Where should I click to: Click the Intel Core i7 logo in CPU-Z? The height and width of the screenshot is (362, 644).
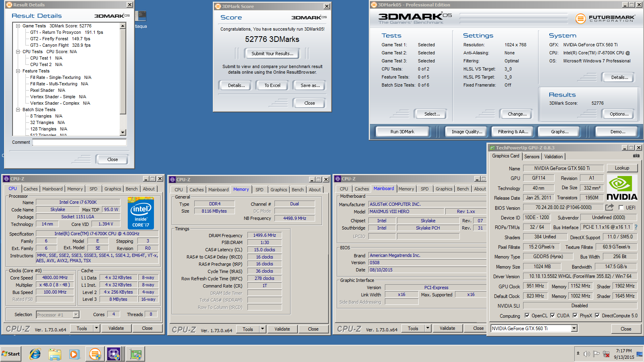click(x=141, y=213)
